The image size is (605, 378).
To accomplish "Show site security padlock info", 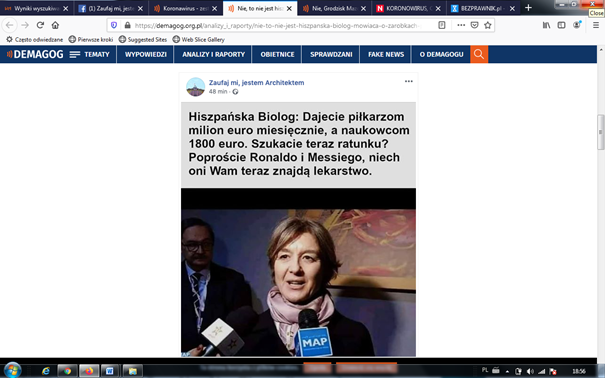I will tap(127, 25).
